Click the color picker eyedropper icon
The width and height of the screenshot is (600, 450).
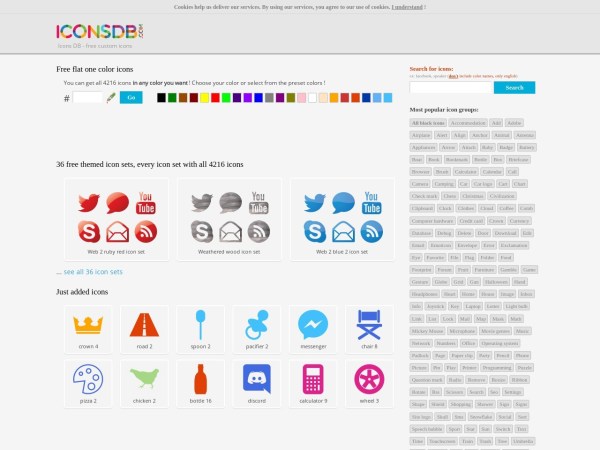pyautogui.click(x=111, y=98)
